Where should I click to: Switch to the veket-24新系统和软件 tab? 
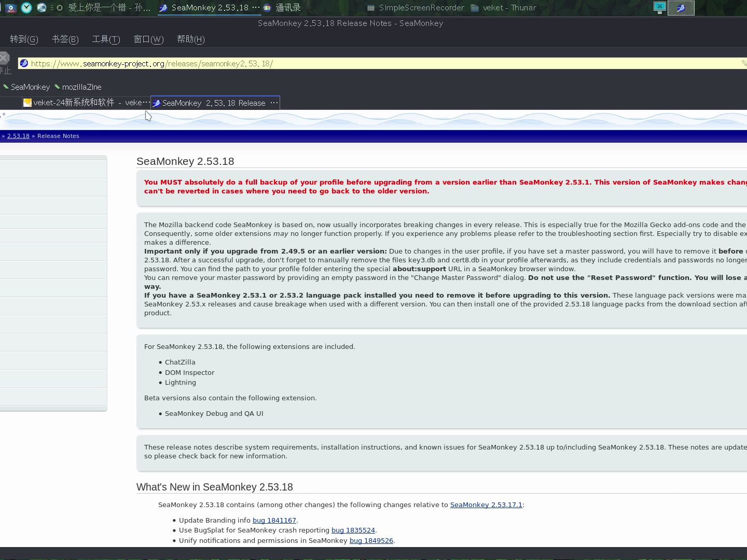(x=86, y=103)
